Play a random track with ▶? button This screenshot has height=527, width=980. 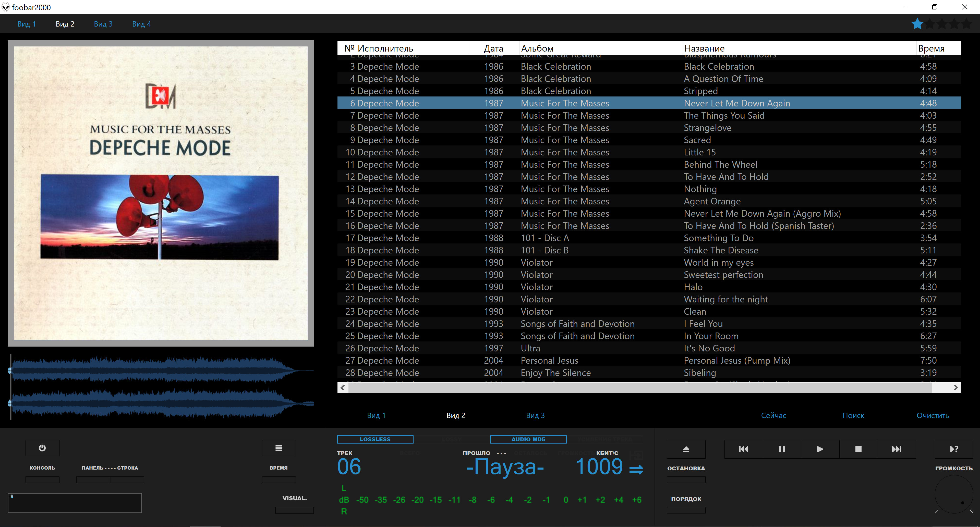pyautogui.click(x=954, y=449)
